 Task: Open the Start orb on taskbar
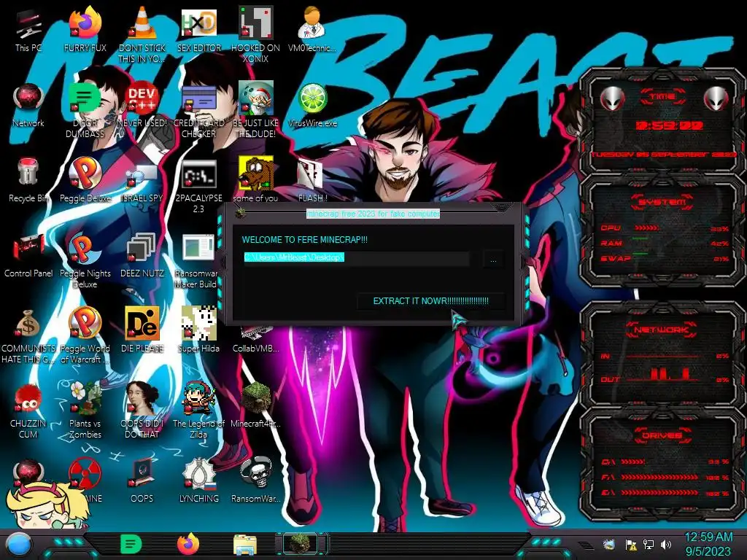click(19, 544)
